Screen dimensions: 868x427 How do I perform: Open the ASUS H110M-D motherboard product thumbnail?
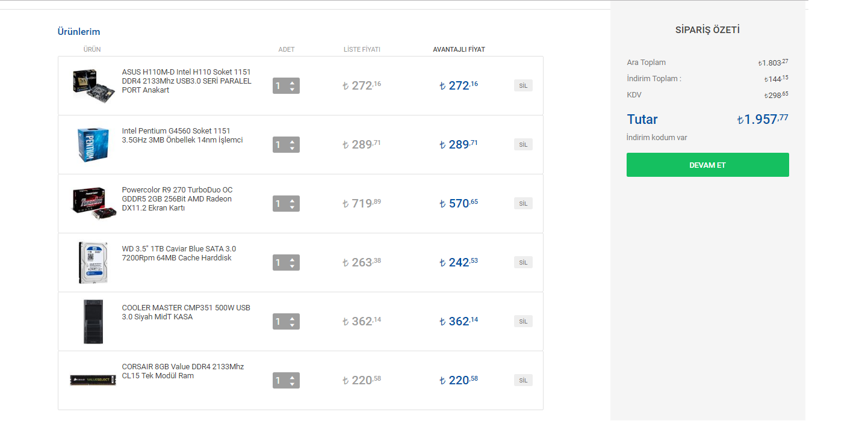[x=93, y=85]
